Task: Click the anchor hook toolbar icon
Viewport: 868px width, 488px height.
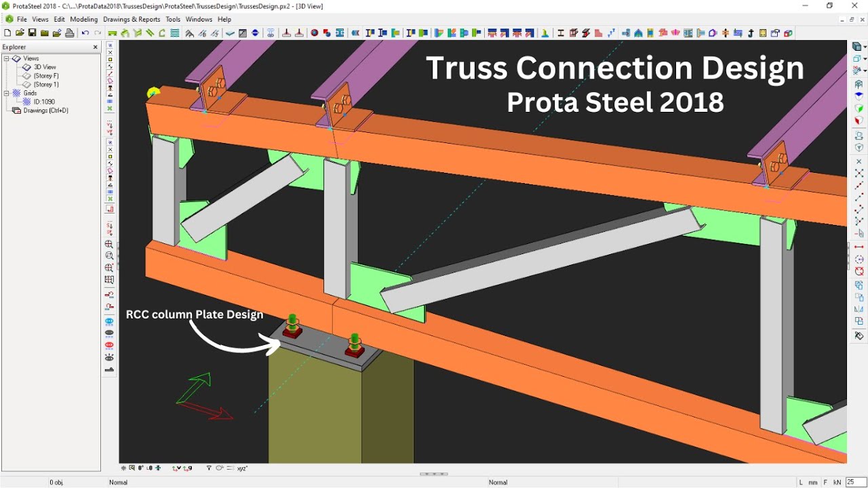Action: click(x=751, y=33)
